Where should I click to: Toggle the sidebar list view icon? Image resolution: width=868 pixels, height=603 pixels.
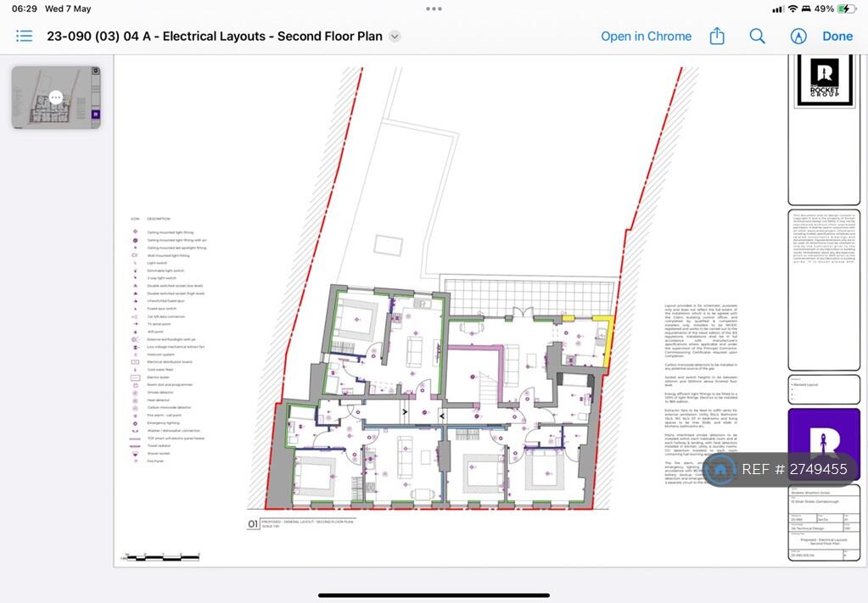pos(24,36)
